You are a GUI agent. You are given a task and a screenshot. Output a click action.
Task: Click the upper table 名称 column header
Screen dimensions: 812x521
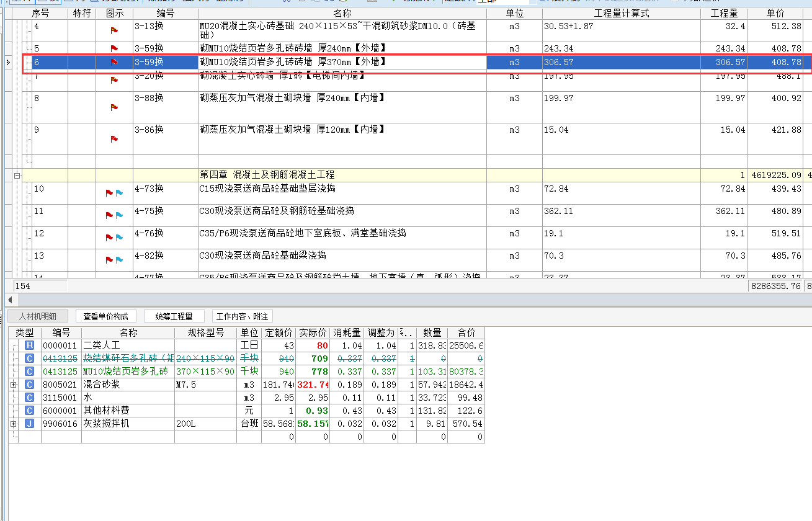(x=342, y=13)
